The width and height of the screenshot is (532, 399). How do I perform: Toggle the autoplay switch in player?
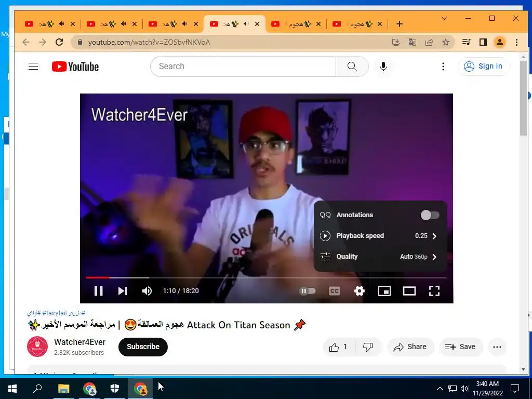click(308, 291)
